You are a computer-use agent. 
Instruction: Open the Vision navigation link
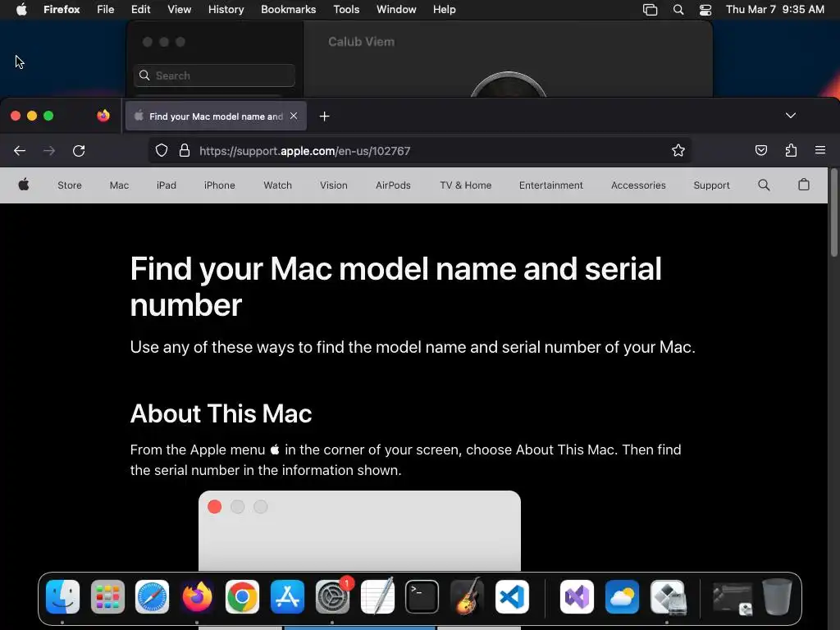(x=334, y=185)
